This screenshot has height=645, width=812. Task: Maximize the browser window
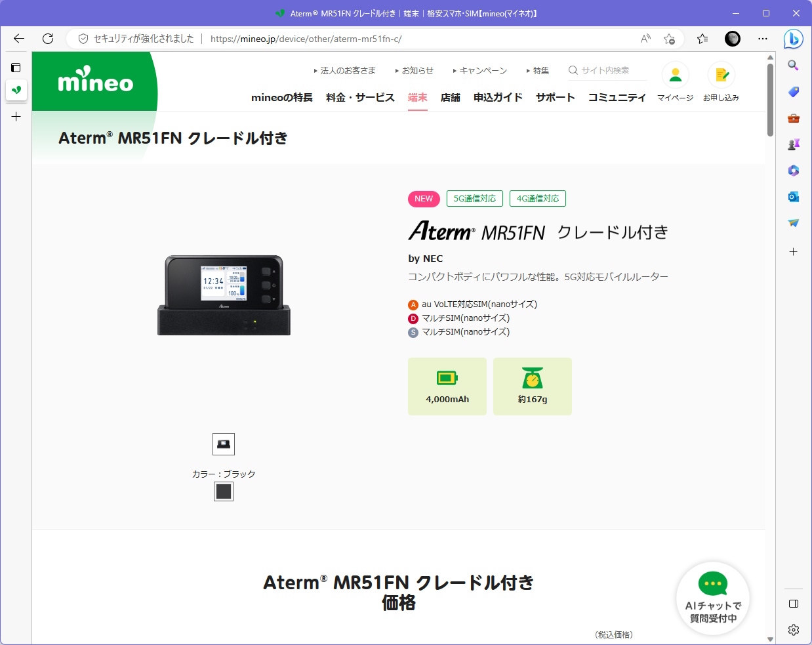pos(766,13)
